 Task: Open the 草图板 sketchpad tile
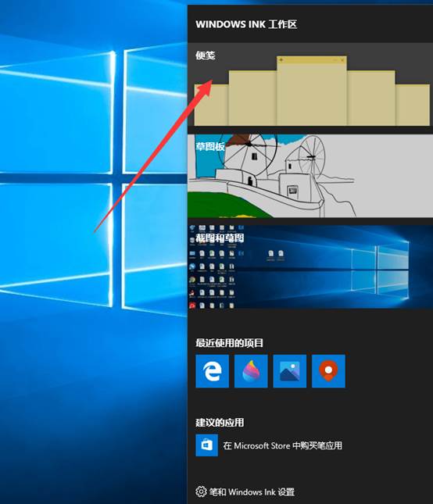coord(310,176)
